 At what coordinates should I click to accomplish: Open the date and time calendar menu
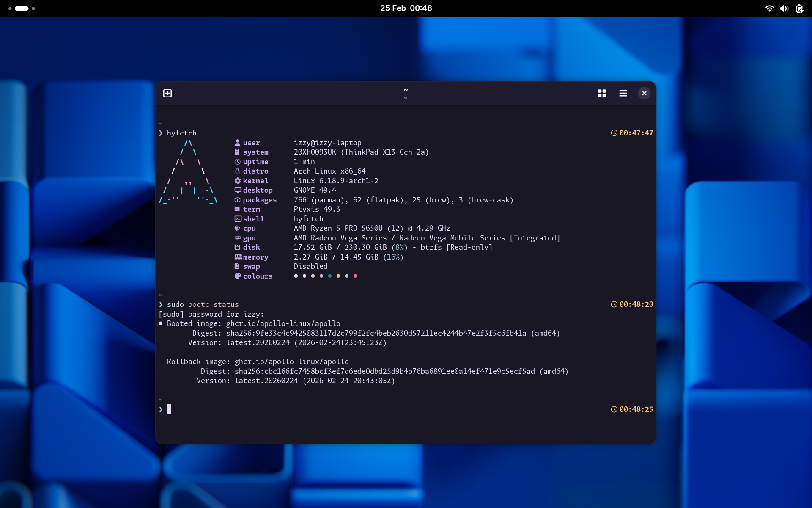[406, 8]
